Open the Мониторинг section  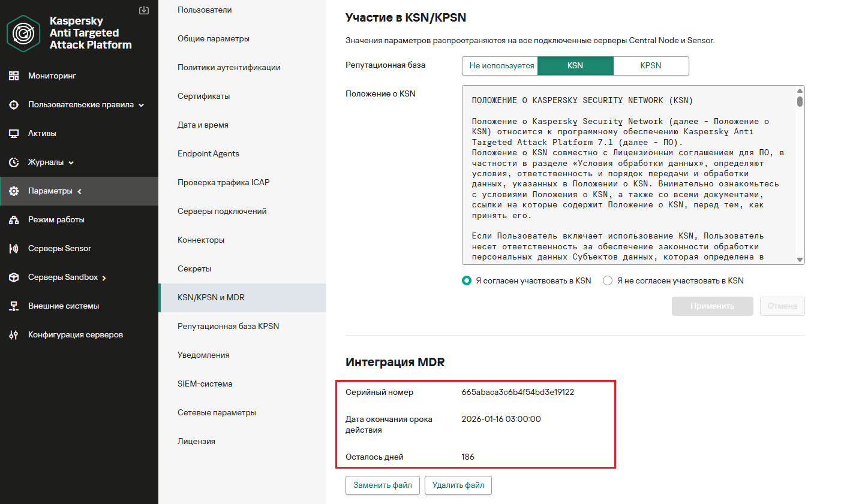pos(79,76)
